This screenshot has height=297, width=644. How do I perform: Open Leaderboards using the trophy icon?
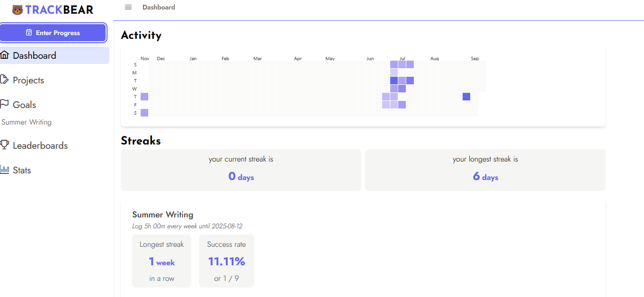(x=5, y=145)
